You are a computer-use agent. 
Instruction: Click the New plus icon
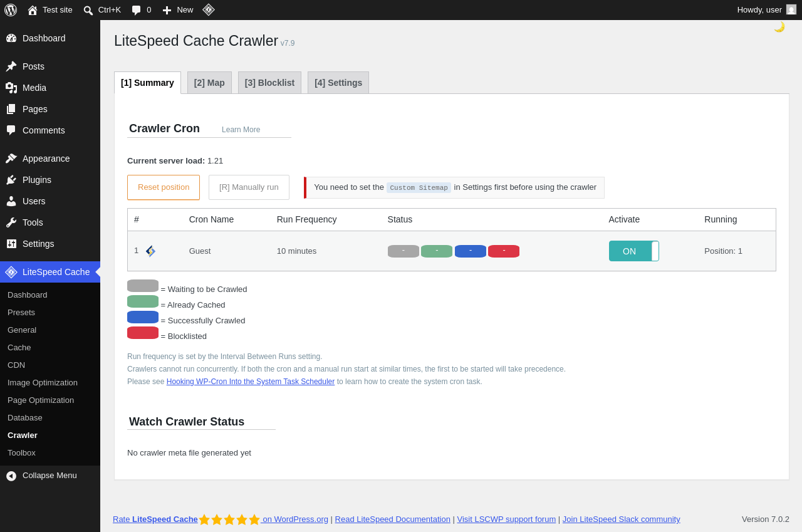[167, 10]
